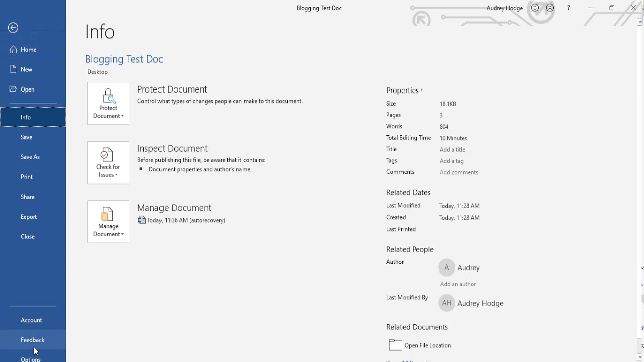Screen dimensions: 644x362
Task: Select Save in the backstage menu
Action: click(33, 137)
